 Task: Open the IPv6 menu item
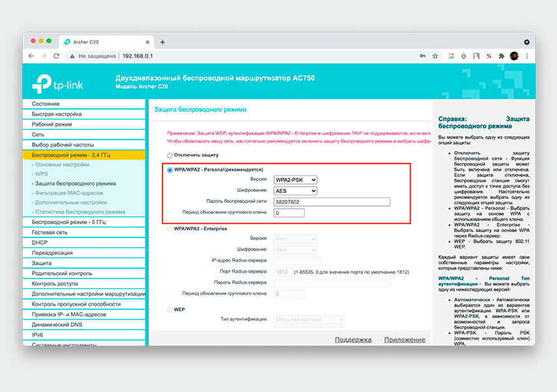click(x=84, y=335)
